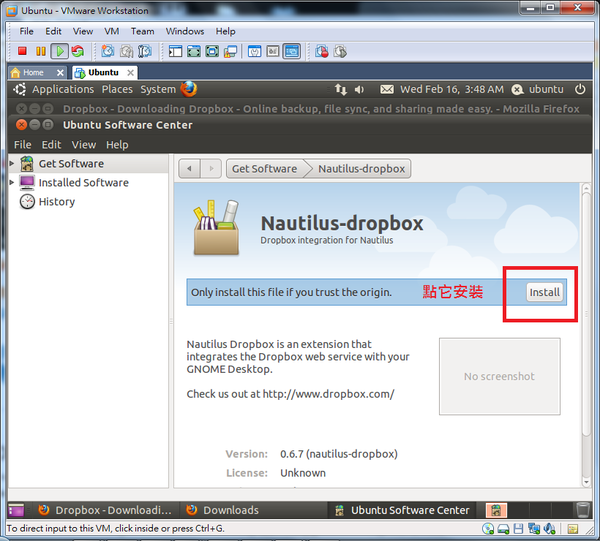Click the red Power Off toolbar button

(x=22, y=51)
